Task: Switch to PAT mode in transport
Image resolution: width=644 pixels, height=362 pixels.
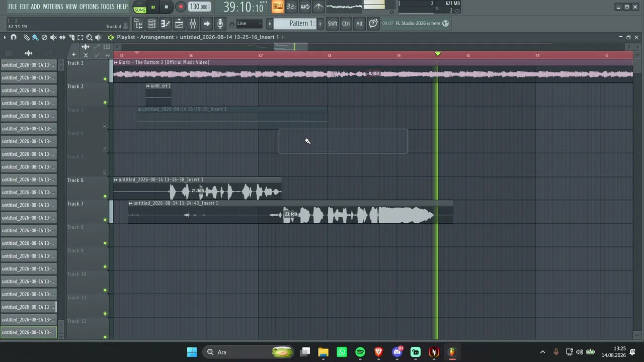Action: point(140,4)
